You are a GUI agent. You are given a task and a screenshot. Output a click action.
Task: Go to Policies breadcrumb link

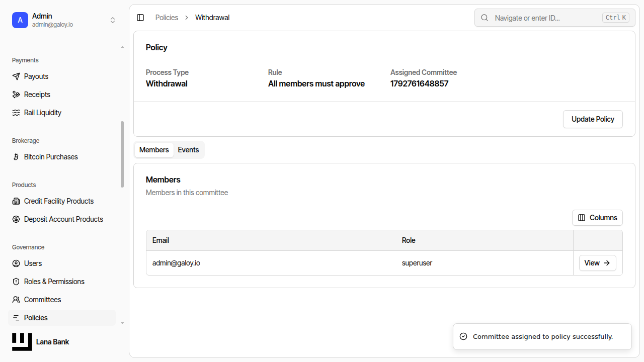click(x=167, y=18)
